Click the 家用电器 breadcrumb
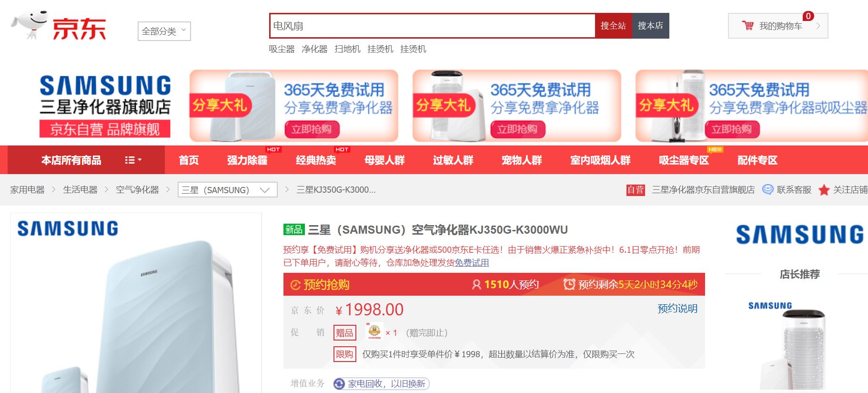This screenshot has width=868, height=393. click(27, 190)
